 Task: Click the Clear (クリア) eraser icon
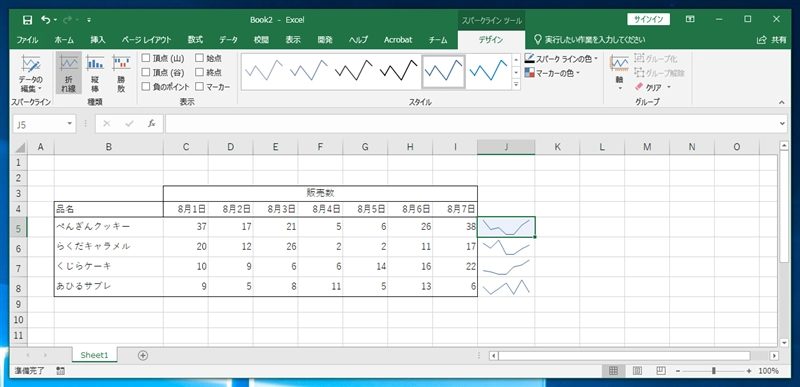[639, 87]
